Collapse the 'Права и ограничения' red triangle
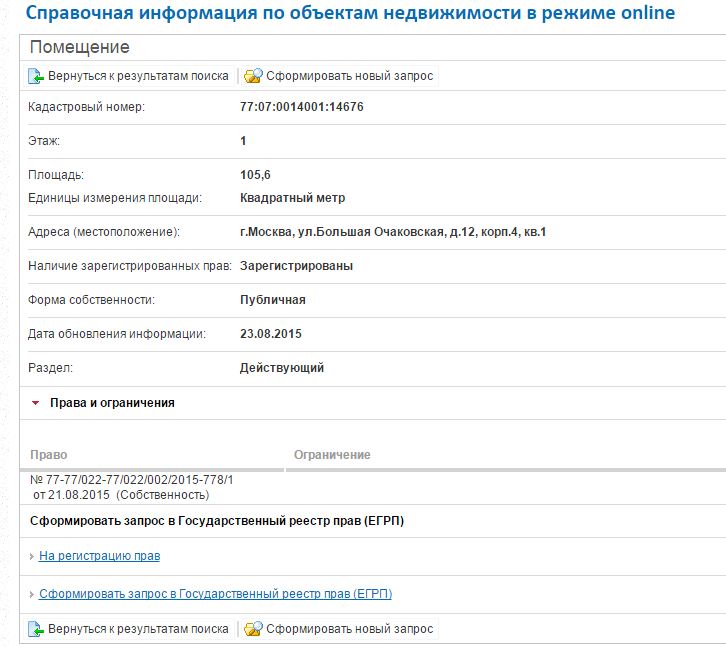Viewport: 726px width, 647px height. pos(36,403)
